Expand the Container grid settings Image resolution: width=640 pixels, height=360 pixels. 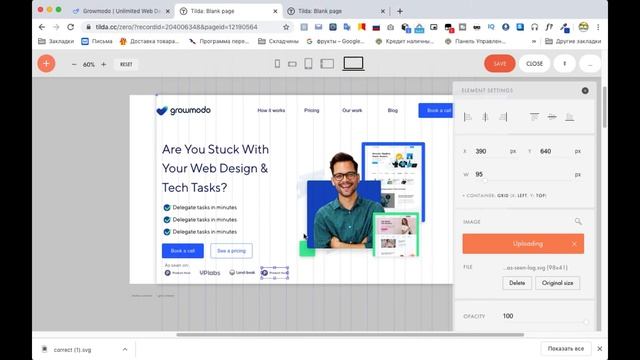504,196
